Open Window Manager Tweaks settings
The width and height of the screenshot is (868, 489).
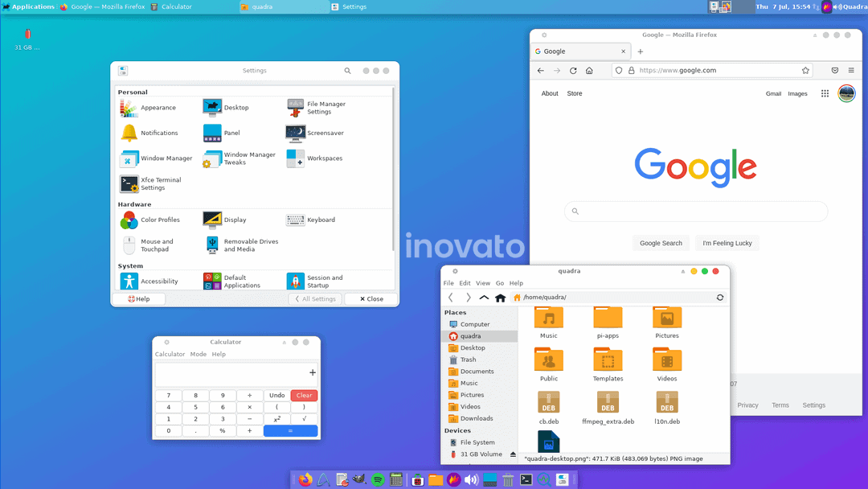tap(213, 158)
